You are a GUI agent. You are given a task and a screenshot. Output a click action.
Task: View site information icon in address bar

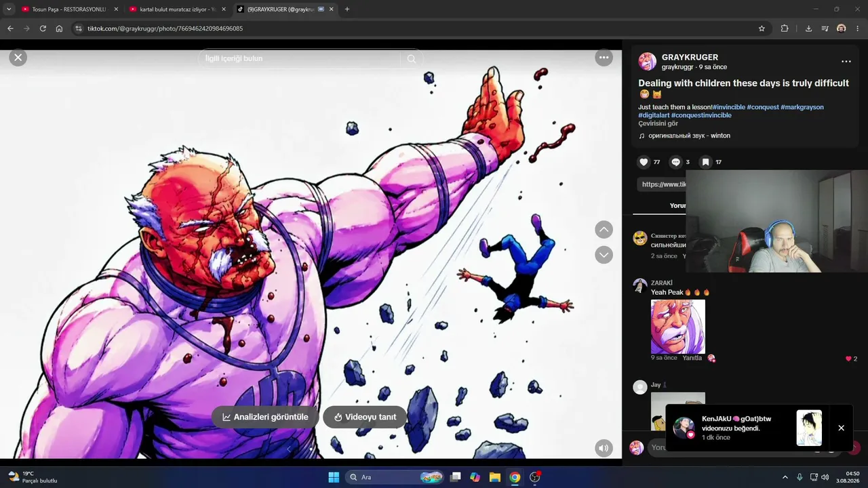[78, 28]
